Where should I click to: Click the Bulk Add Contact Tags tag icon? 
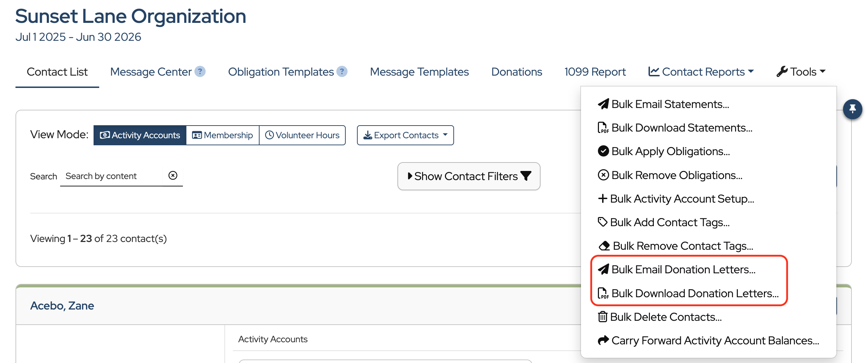pyautogui.click(x=602, y=222)
